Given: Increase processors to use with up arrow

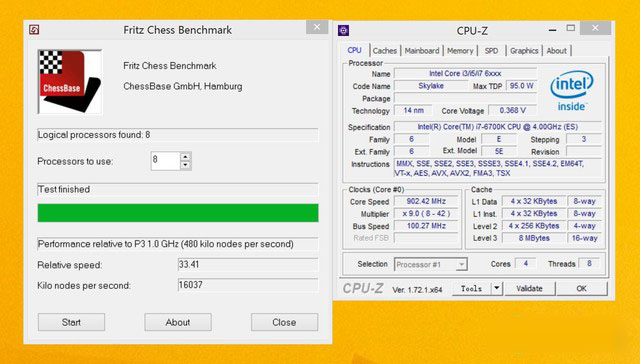Looking at the screenshot, I should click(186, 157).
